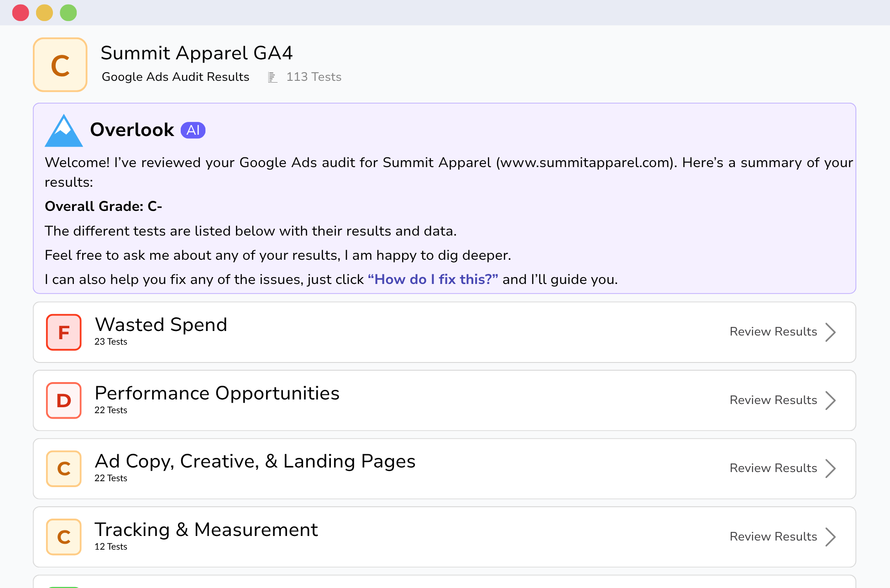The image size is (890, 588).
Task: Click the D grade badge for Performance Opportunities
Action: click(x=64, y=400)
